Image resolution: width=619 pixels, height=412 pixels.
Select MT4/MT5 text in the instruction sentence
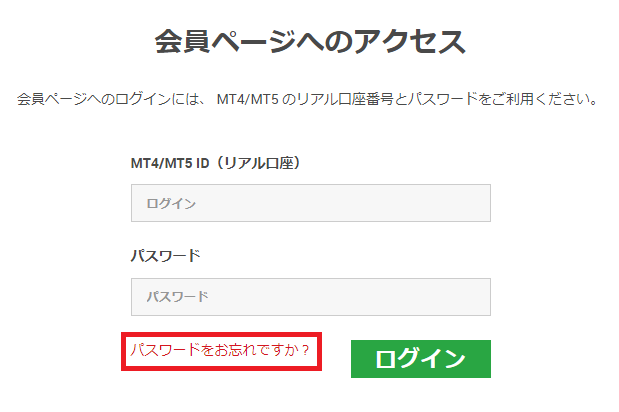(248, 100)
